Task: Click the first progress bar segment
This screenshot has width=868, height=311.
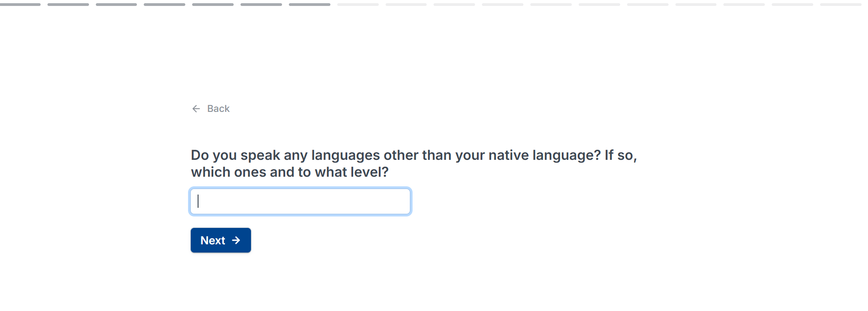Action: (20, 5)
